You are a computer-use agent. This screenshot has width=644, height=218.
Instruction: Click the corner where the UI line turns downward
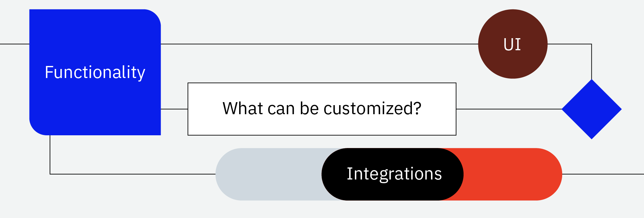(591, 44)
